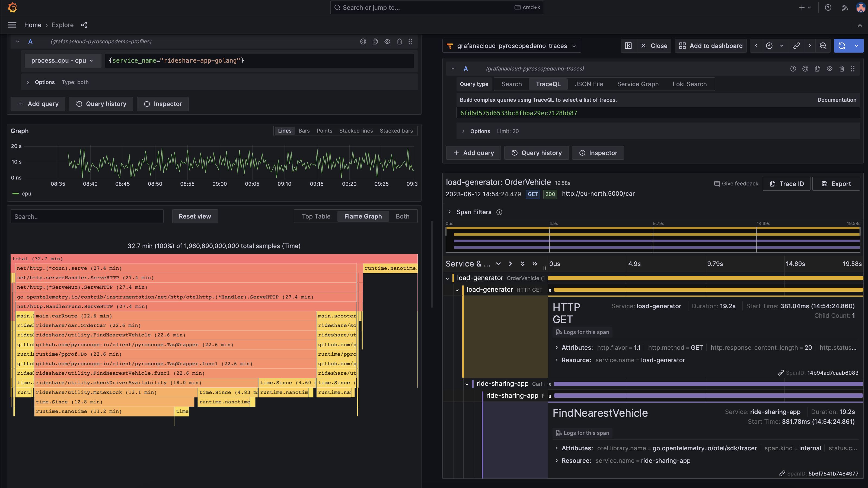Open grafanacloud-pyroscopedemo-traces datasource picker
The image size is (868, 488).
(512, 46)
